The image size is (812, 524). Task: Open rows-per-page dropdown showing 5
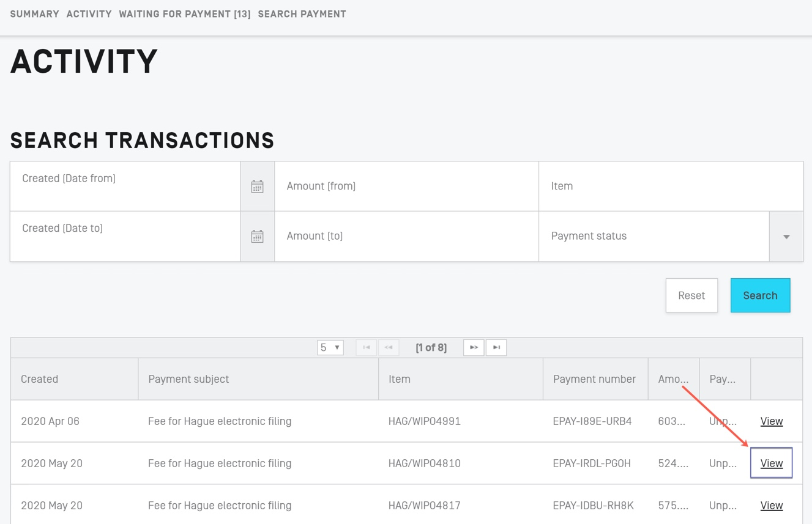click(330, 347)
